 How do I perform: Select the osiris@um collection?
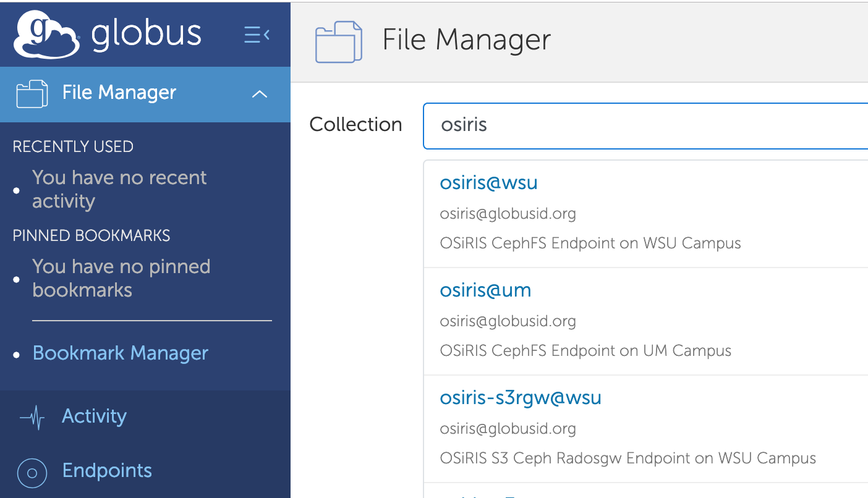pos(485,290)
